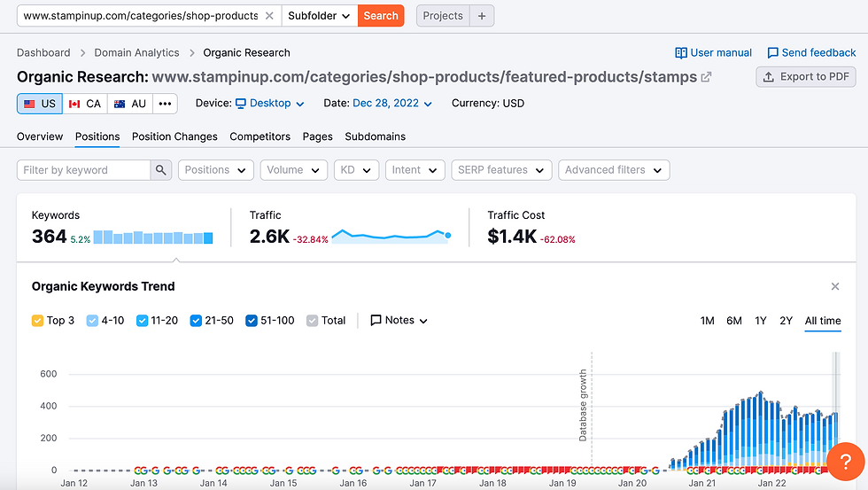Image resolution: width=868 pixels, height=490 pixels.
Task: Open more country databases ellipsis
Action: [165, 104]
